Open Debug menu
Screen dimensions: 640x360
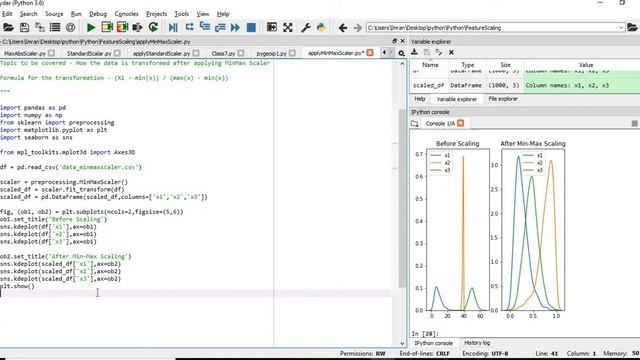[98, 14]
